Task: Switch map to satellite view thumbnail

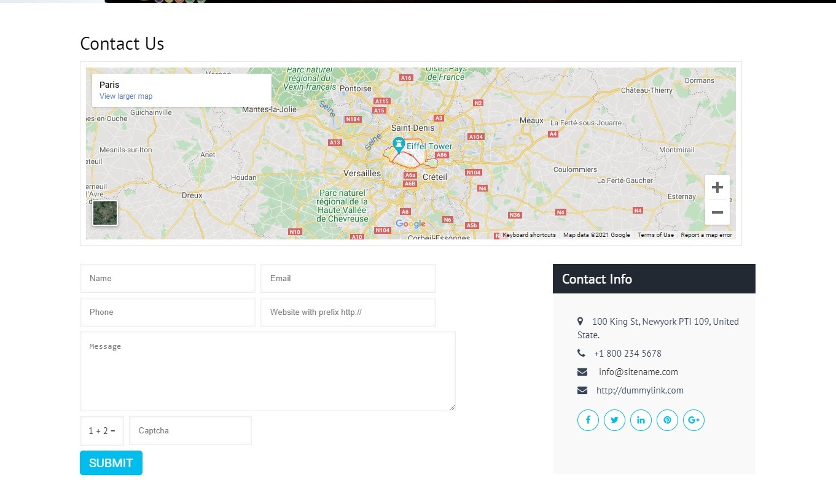Action: (x=104, y=213)
